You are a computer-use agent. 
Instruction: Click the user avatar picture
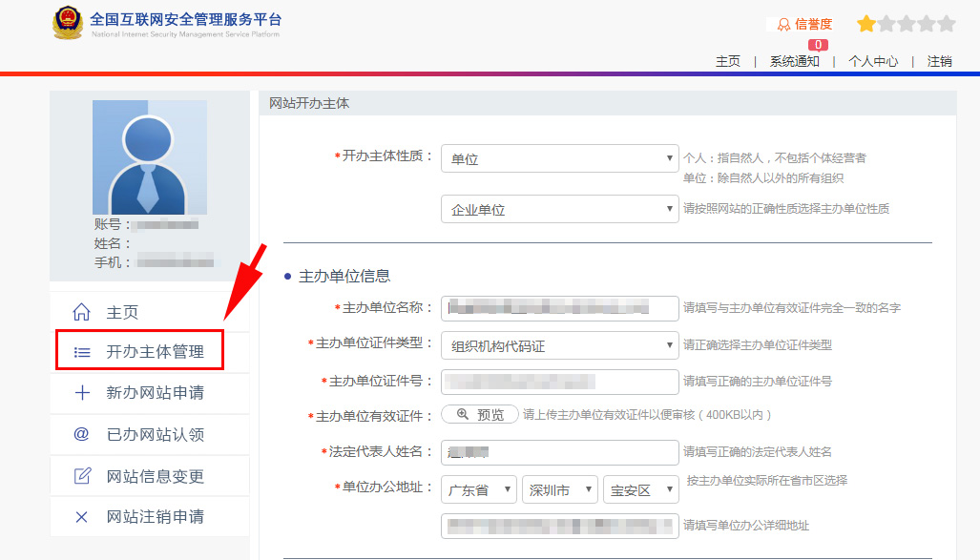tap(150, 157)
